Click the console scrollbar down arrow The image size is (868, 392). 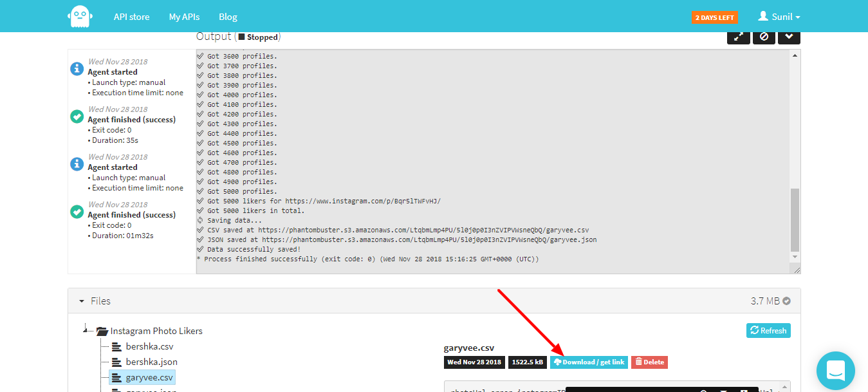pyautogui.click(x=795, y=257)
